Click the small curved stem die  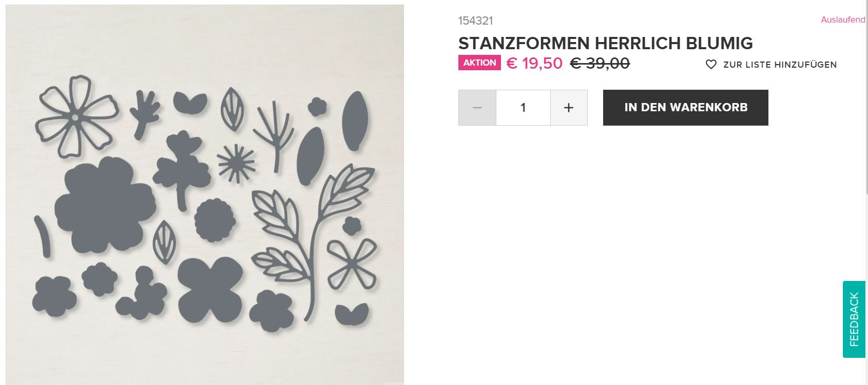tap(42, 236)
